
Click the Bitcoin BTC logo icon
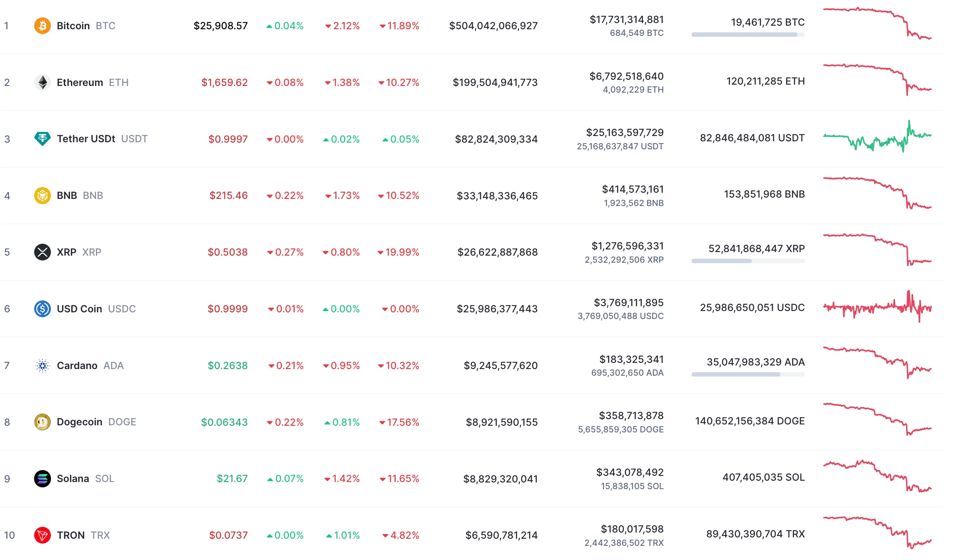tap(42, 26)
